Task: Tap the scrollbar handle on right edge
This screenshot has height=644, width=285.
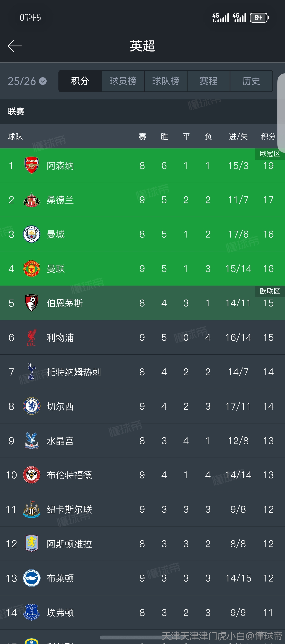Action: click(x=282, y=113)
